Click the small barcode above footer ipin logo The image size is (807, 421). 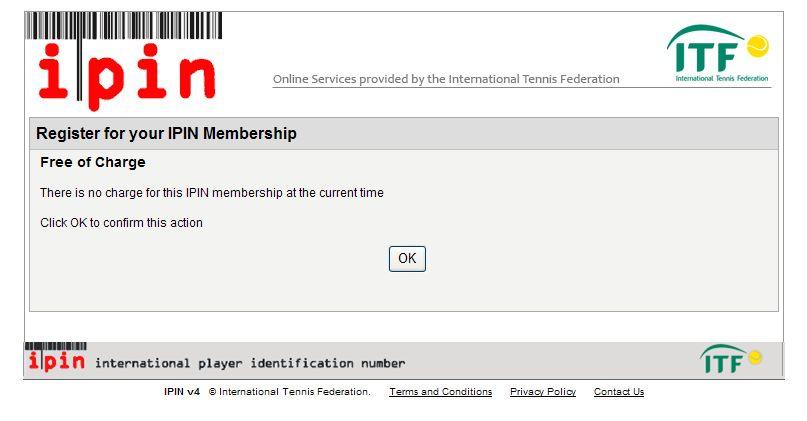(56, 346)
